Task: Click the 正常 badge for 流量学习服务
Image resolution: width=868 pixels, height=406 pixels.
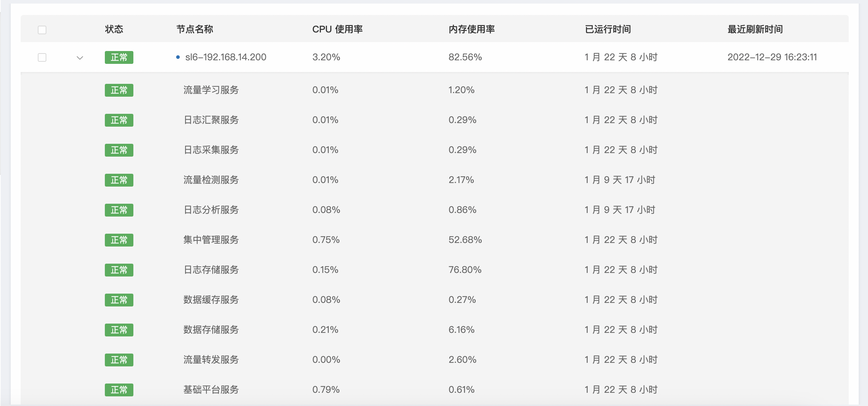Action: tap(119, 90)
